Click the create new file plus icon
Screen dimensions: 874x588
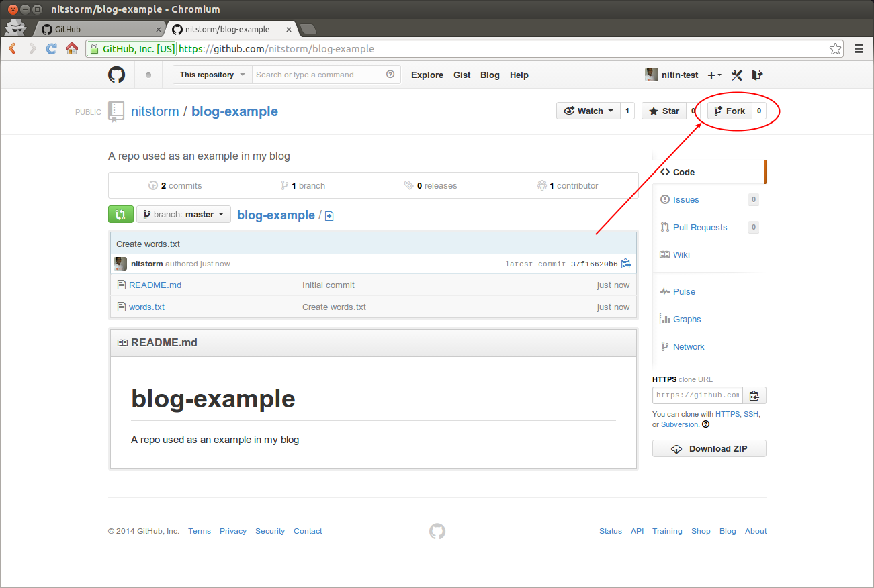pos(329,216)
